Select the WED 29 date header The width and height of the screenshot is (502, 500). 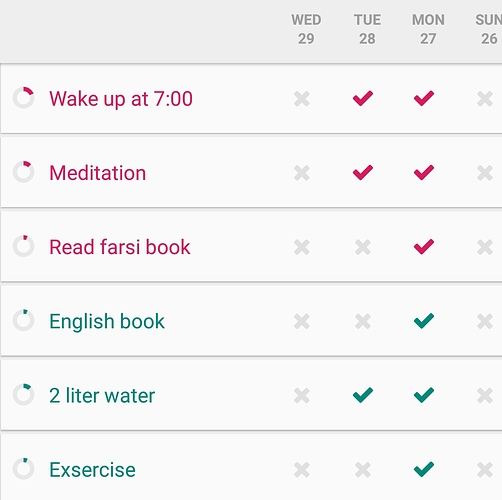click(x=306, y=29)
